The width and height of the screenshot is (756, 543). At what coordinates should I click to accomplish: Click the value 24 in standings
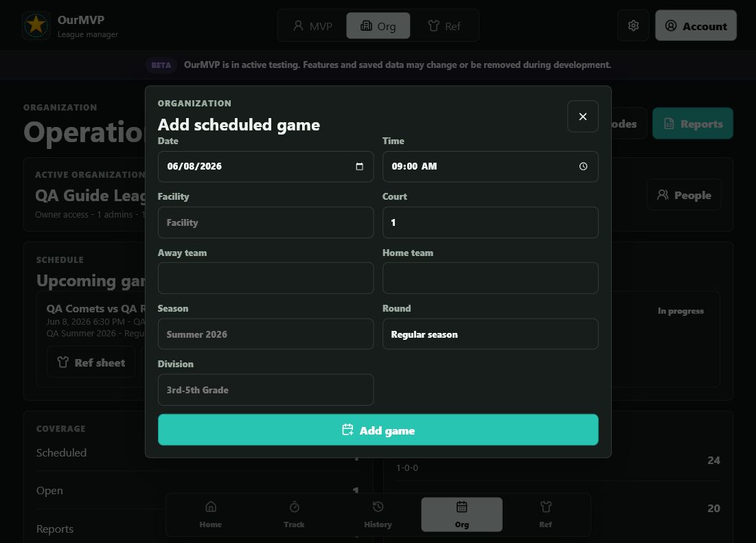[x=713, y=460]
